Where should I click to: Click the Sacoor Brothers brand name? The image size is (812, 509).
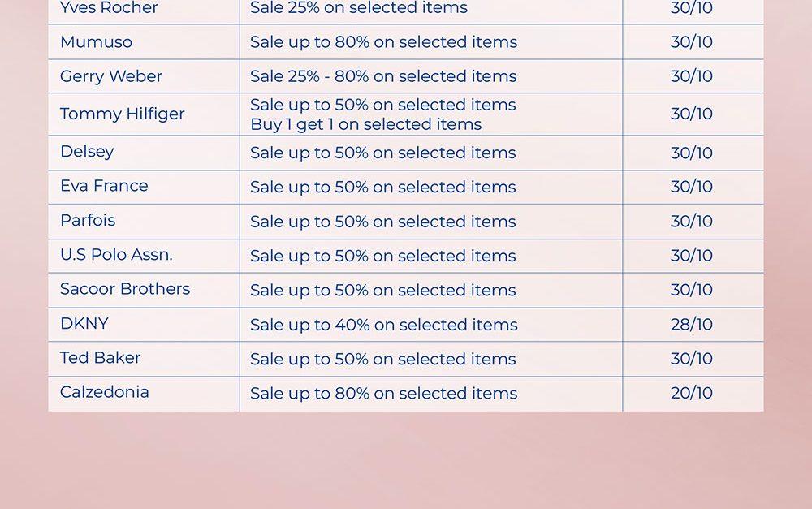pyautogui.click(x=125, y=289)
